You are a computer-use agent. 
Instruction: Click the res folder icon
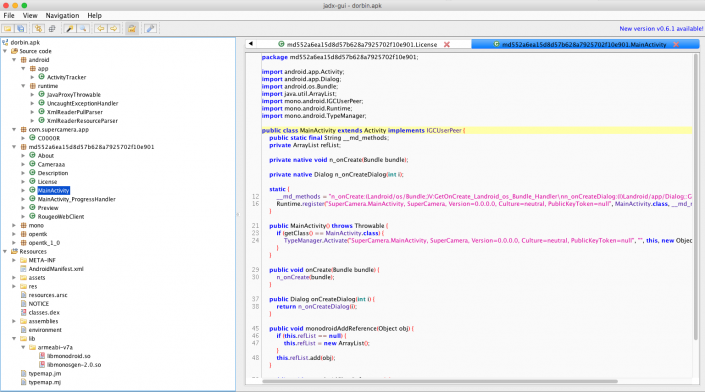point(23,286)
